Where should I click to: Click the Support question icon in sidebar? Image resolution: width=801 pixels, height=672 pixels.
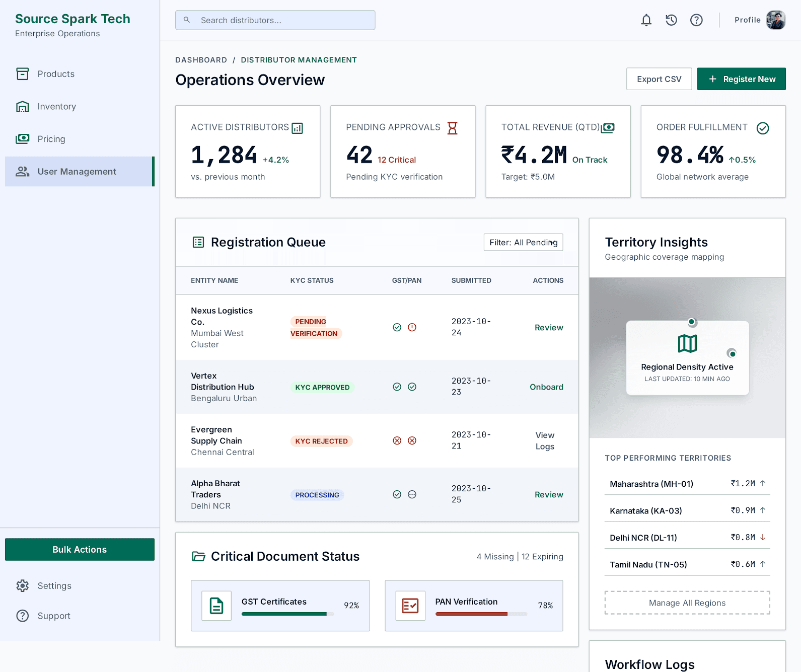pos(23,616)
